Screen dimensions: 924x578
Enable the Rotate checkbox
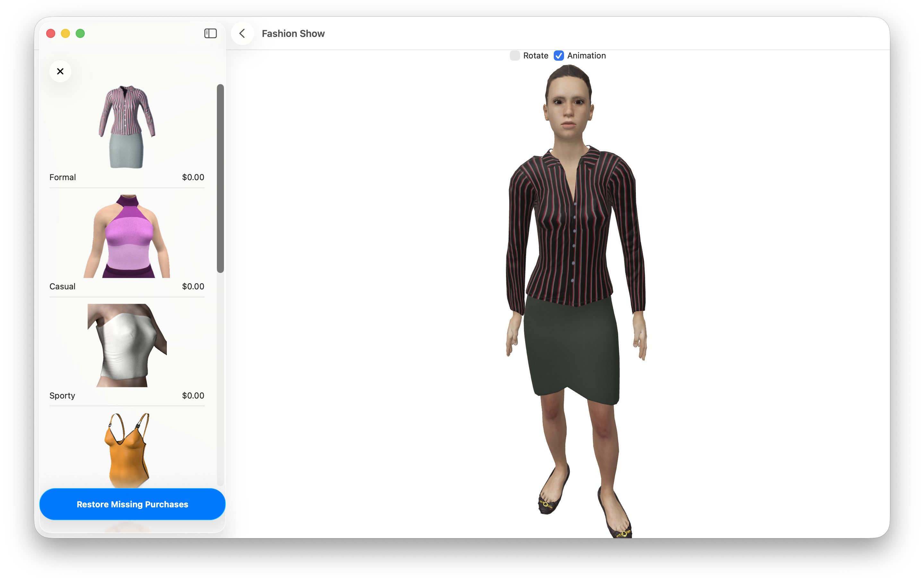click(x=515, y=56)
